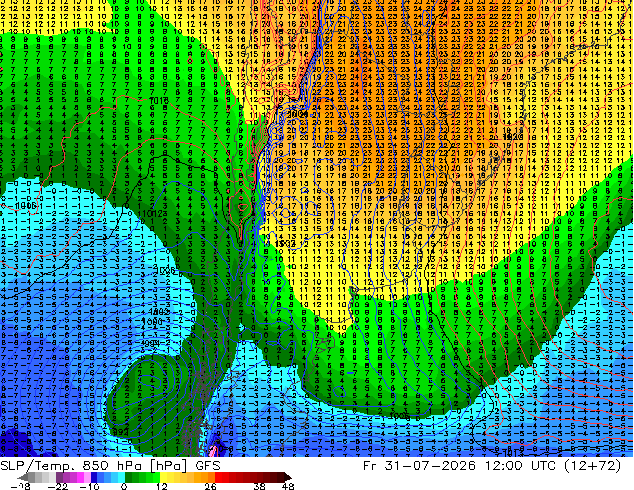Click the "38" temperature legend label
Viewport: 634px width, 490px height.
click(x=260, y=486)
